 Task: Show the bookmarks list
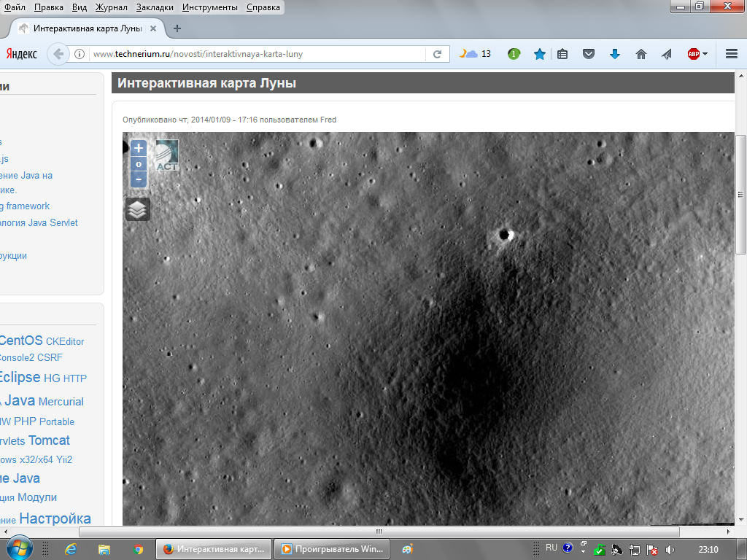(562, 54)
